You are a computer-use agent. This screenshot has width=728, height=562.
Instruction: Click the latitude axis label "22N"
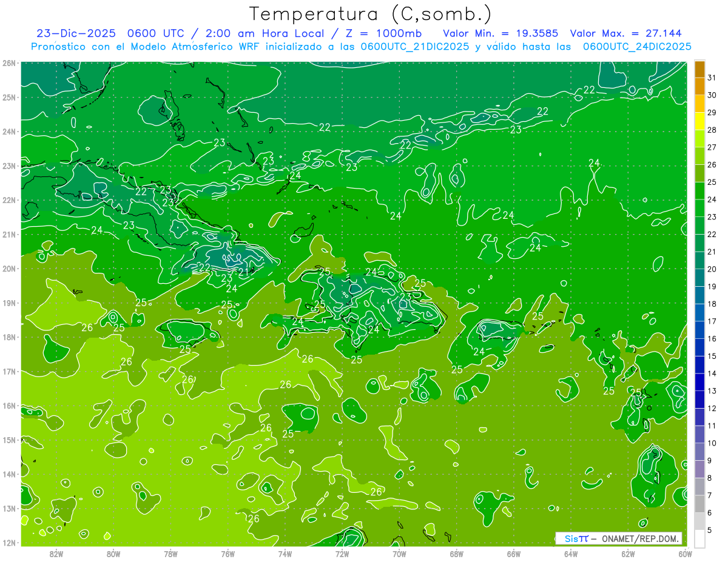pyautogui.click(x=9, y=200)
